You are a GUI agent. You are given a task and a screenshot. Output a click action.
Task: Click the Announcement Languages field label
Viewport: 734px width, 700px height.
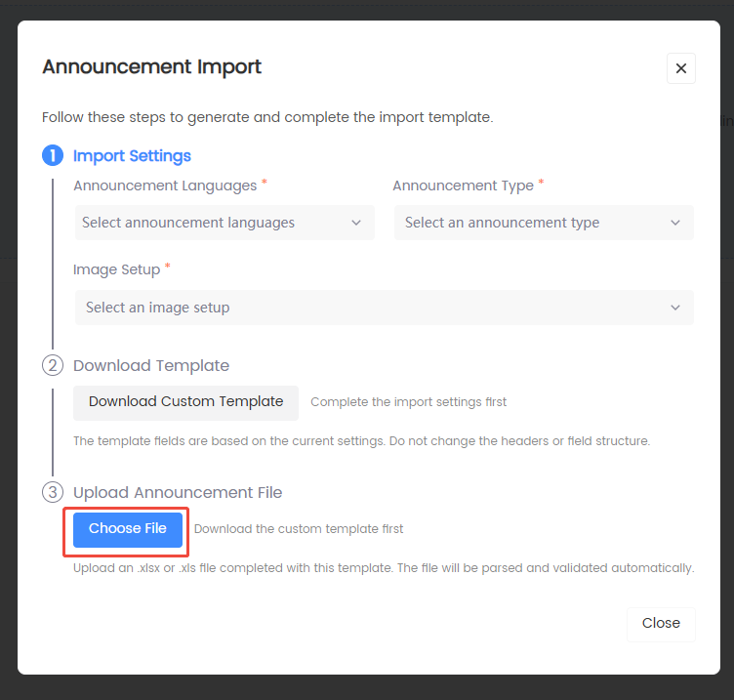click(x=165, y=185)
